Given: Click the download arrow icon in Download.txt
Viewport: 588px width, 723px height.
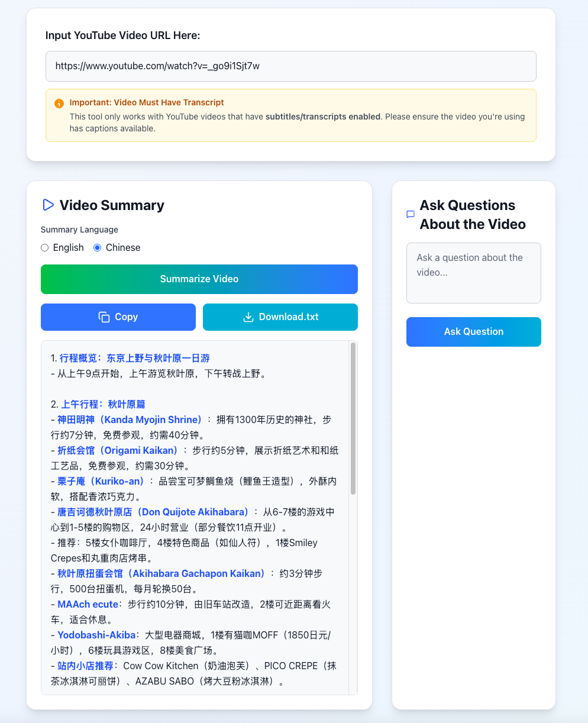Looking at the screenshot, I should (248, 317).
